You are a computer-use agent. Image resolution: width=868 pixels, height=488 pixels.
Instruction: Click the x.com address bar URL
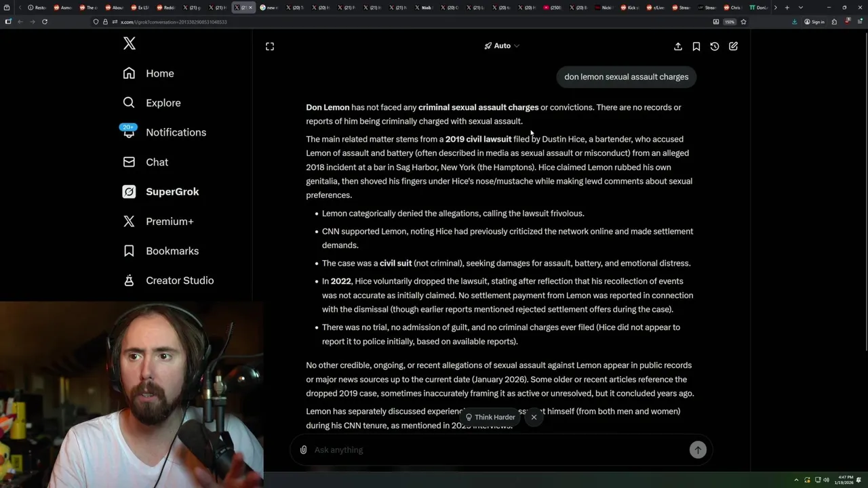(x=174, y=22)
